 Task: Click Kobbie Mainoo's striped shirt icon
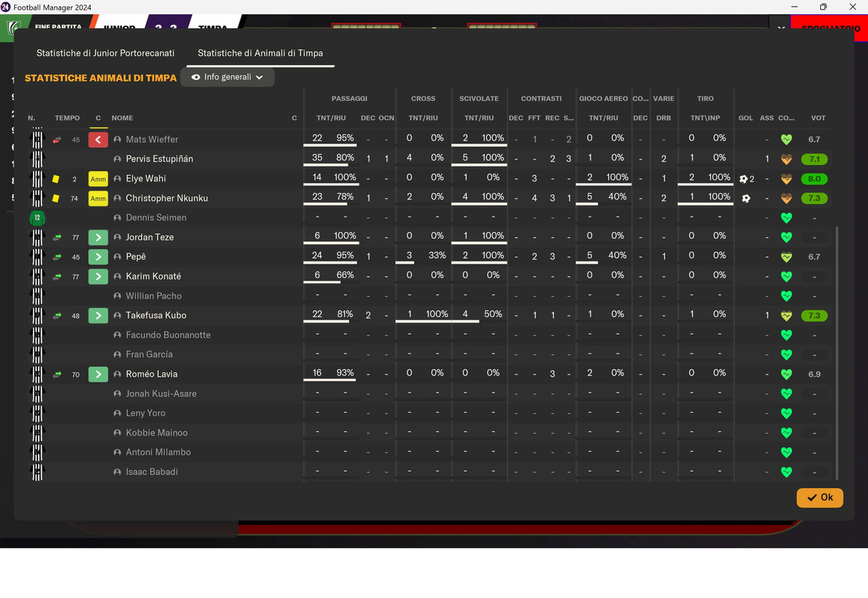(37, 433)
